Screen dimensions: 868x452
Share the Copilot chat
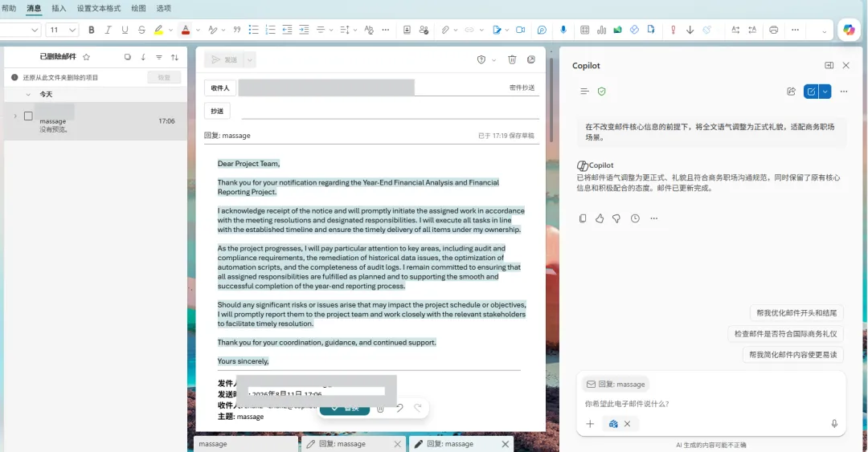click(x=791, y=92)
